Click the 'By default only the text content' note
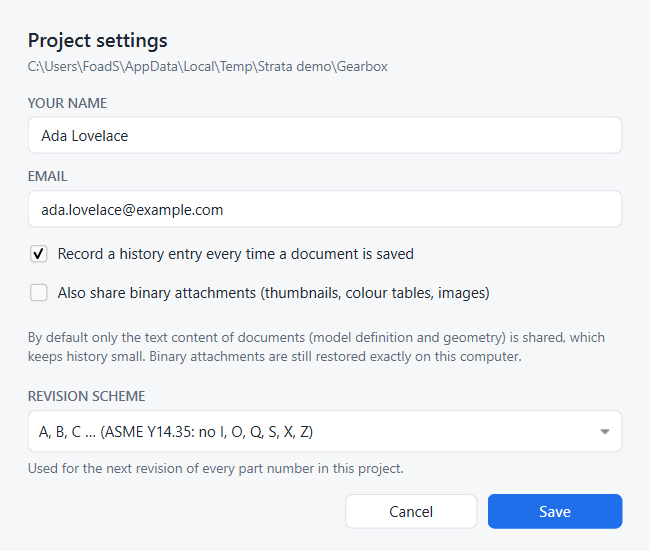650x551 pixels. point(316,347)
